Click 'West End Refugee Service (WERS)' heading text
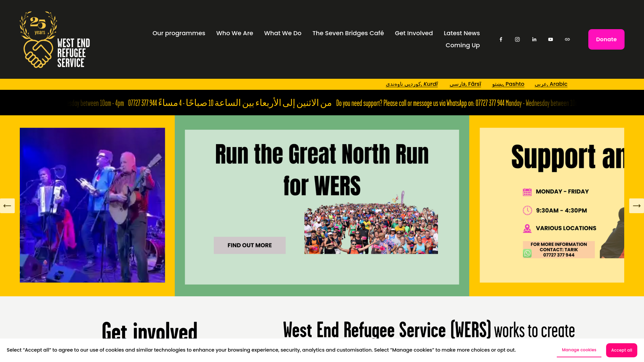Viewport: 644px width, 362px height. pos(387,329)
